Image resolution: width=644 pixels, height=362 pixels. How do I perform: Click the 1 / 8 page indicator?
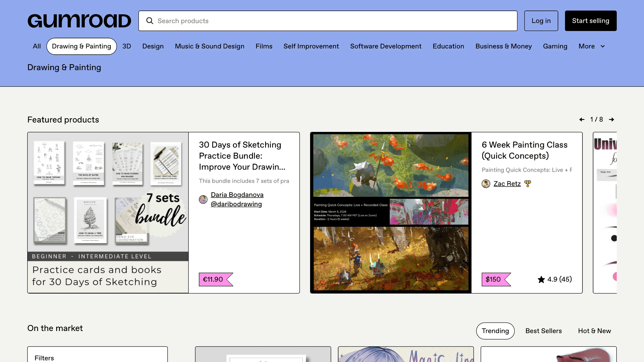pyautogui.click(x=597, y=119)
